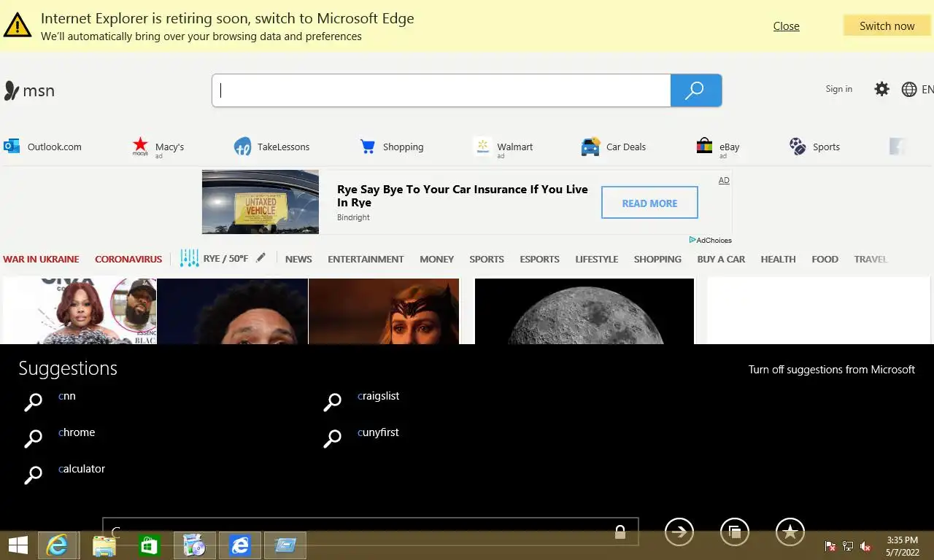Viewport: 934px width, 560px height.
Task: Open the Windows Store taskbar icon
Action: pyautogui.click(x=150, y=545)
